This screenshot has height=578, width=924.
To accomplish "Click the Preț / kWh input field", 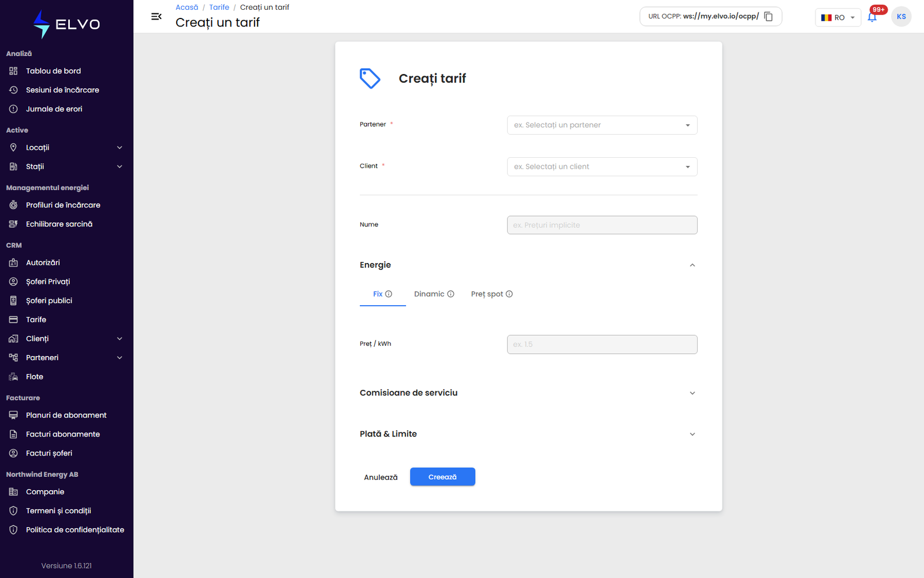I will (x=602, y=344).
